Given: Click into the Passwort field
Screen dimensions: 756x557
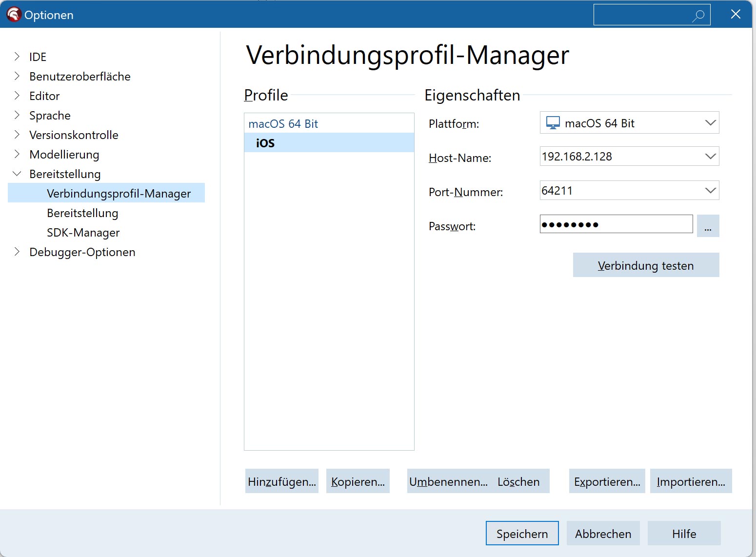Looking at the screenshot, I should click(616, 224).
